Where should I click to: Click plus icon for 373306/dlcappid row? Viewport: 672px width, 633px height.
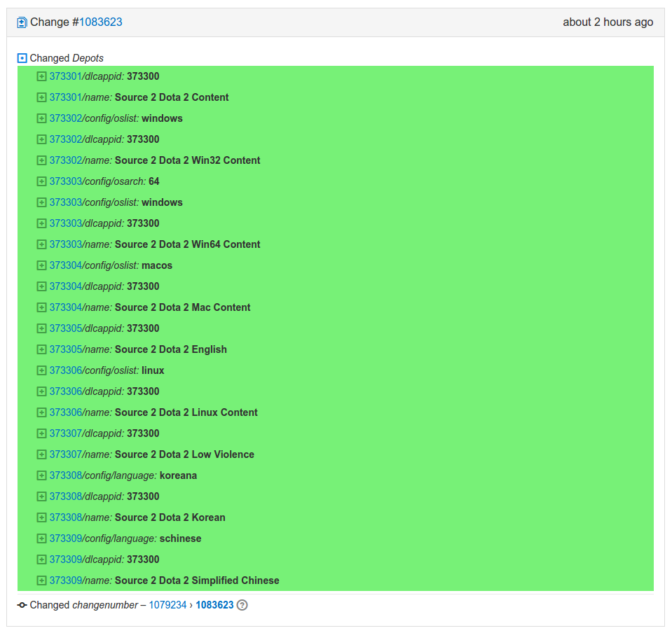41,391
